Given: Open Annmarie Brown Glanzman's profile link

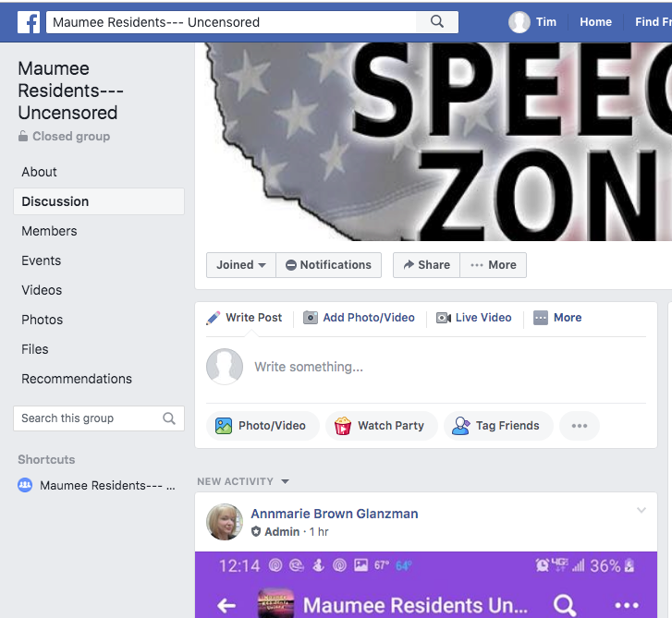Looking at the screenshot, I should point(335,514).
